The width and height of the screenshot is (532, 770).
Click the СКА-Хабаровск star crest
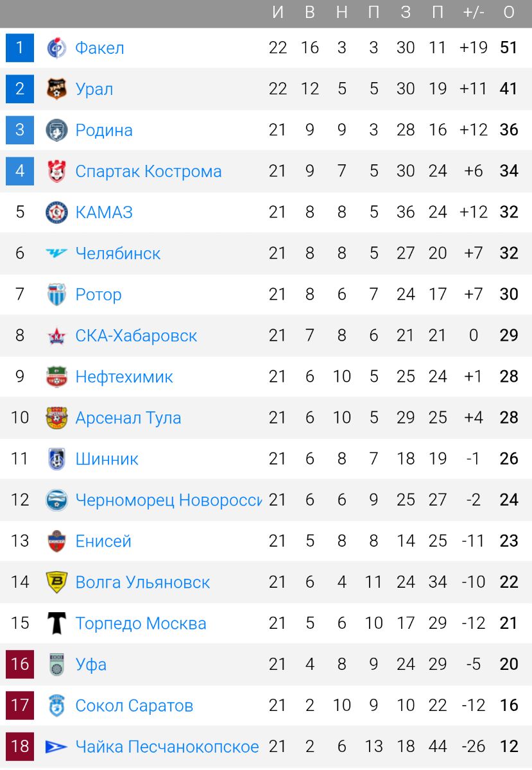[x=56, y=336]
